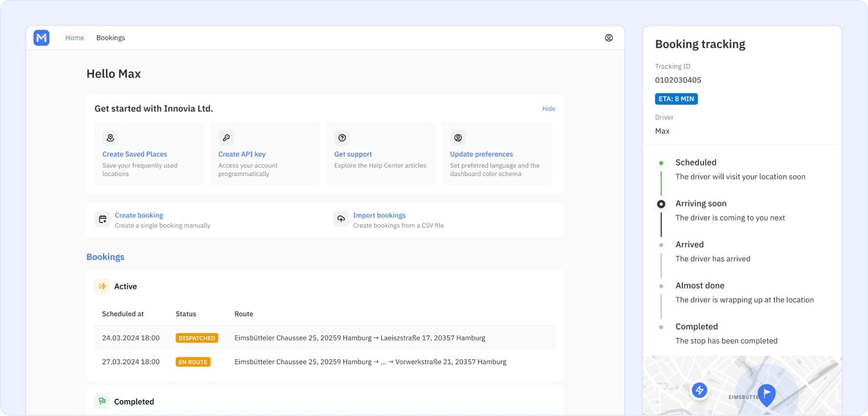This screenshot has width=868, height=416.
Task: Click the map preview in tracking panel
Action: [742, 386]
